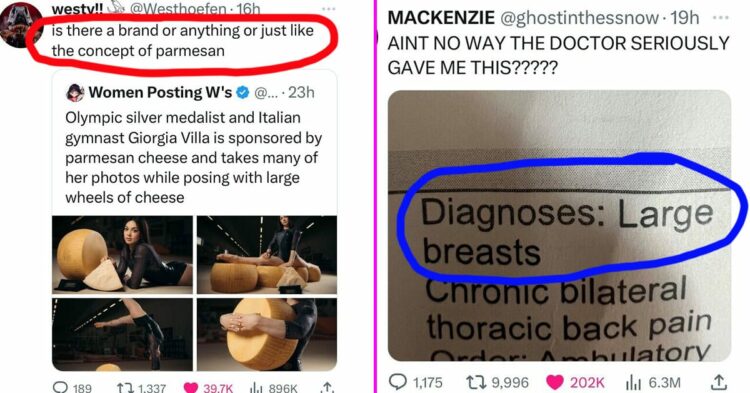
Task: Open more options on MACKENZIE's tweet
Action: (720, 18)
